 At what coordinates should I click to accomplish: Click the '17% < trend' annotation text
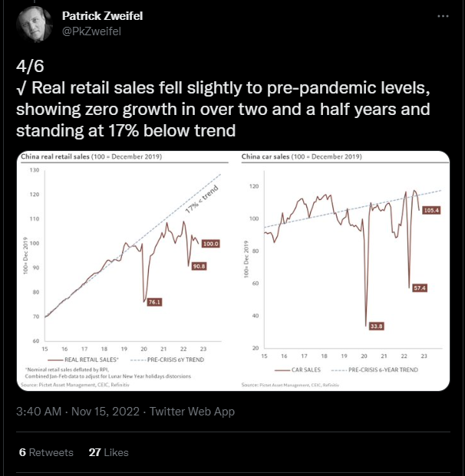click(x=202, y=199)
